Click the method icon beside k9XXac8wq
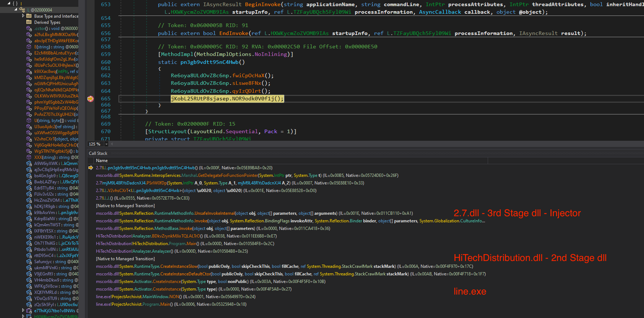This screenshot has height=318, width=644. (x=29, y=71)
